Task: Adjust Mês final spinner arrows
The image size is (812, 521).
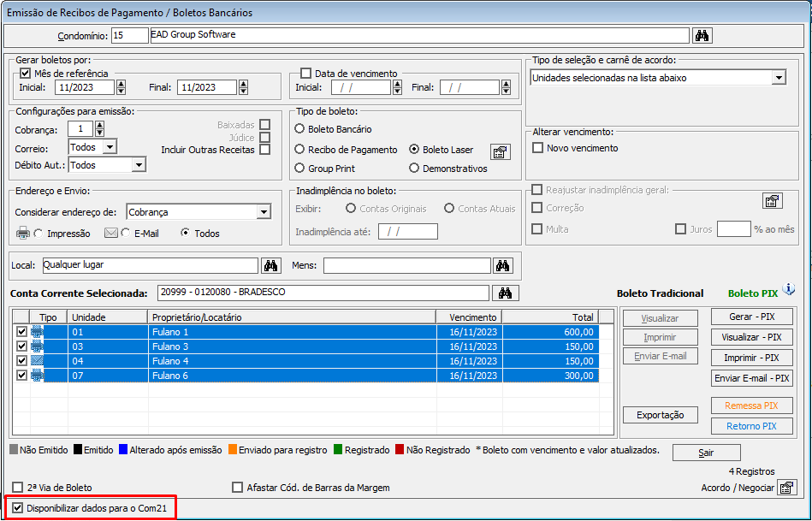Action: click(243, 87)
